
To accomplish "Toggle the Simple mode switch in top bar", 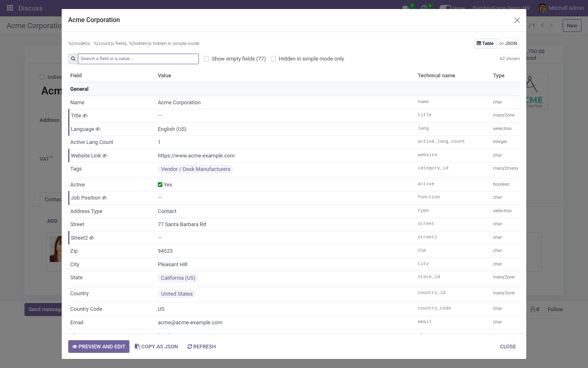I will tap(445, 8).
